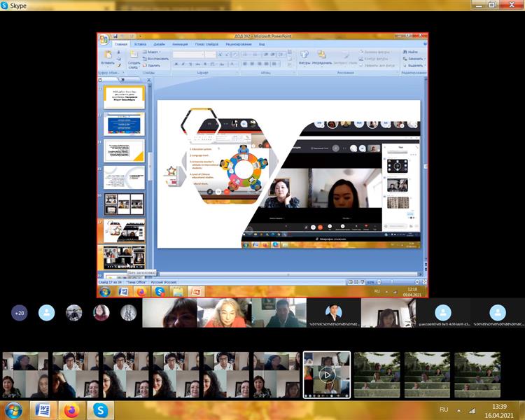Screen dimensions: 525x420
Task: Click the Упорядочить arrange icon
Action: (x=322, y=57)
